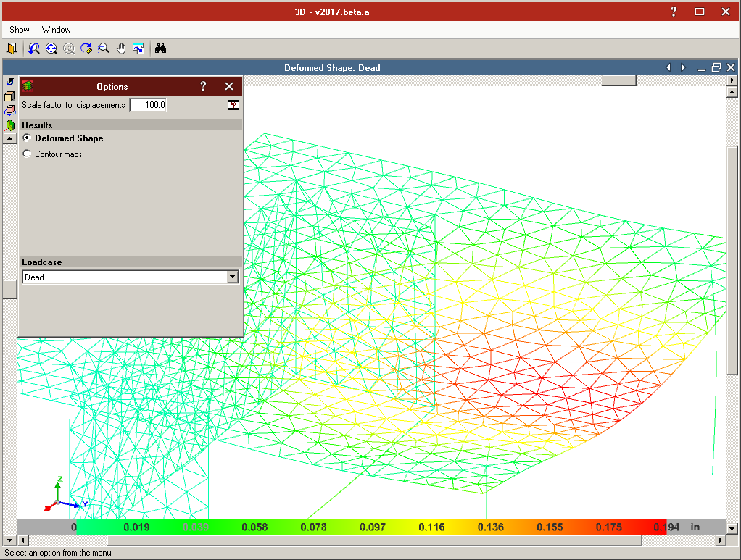
Task: Click the vertical scrollbar thumb
Action: tap(732, 261)
